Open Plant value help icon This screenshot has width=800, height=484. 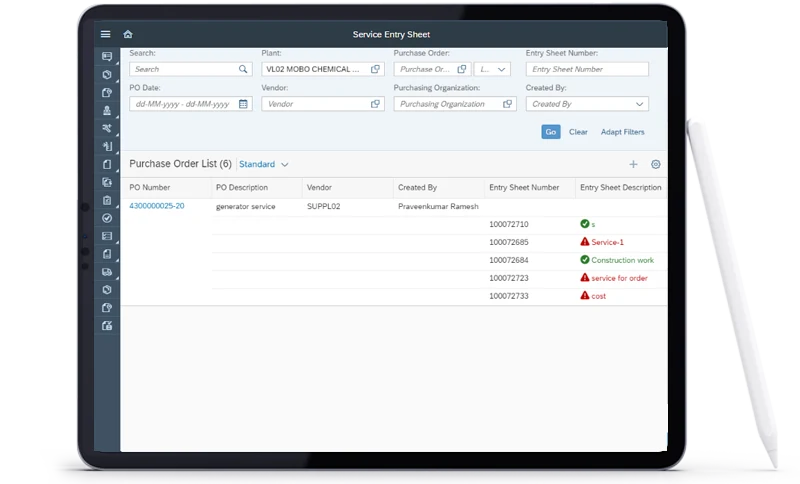(375, 69)
